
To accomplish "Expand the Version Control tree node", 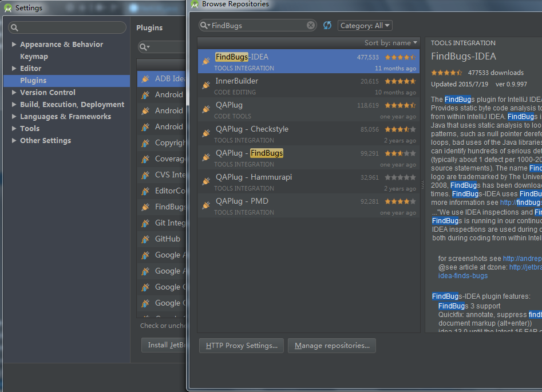I will (x=14, y=92).
